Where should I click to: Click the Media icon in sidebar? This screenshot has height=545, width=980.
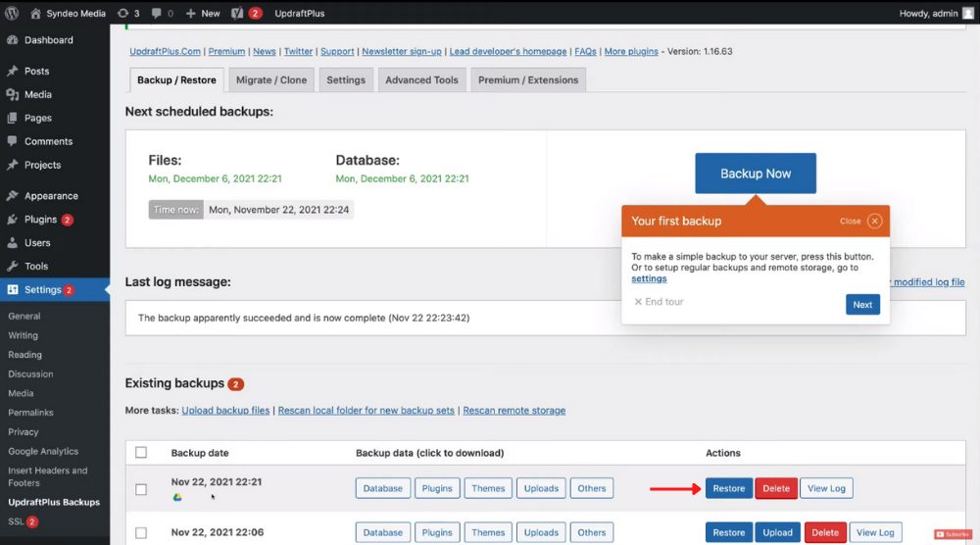(x=13, y=94)
